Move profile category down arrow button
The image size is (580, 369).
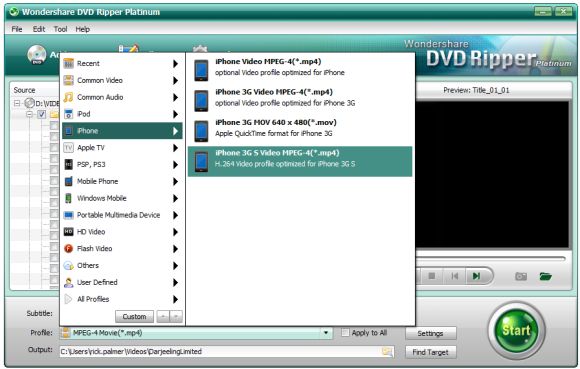coord(176,316)
